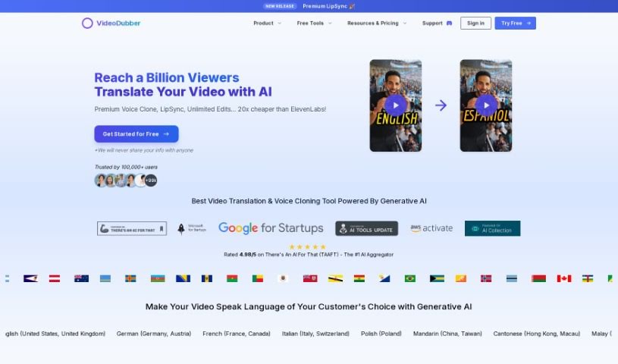Screen dimensions: 618x364
Task: Click the Barbados flag
Action: (207, 278)
